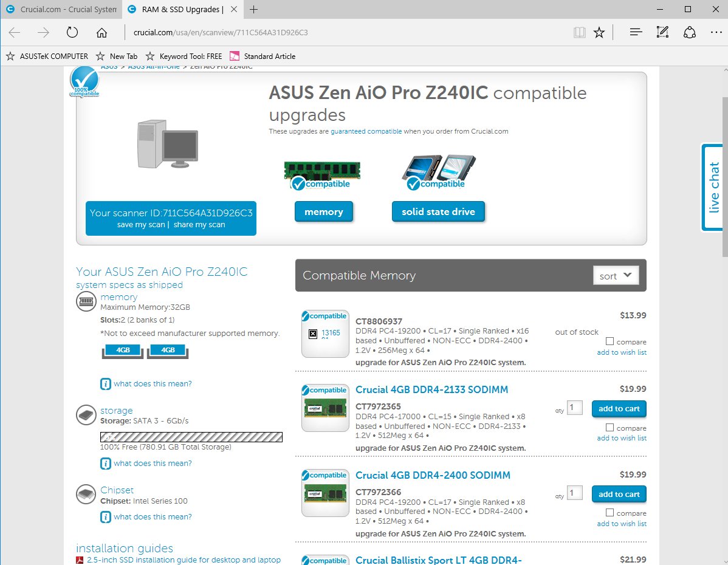The image size is (728, 565).
Task: Add Crucial 4GB DDR4-2133 to wish list
Action: (622, 438)
